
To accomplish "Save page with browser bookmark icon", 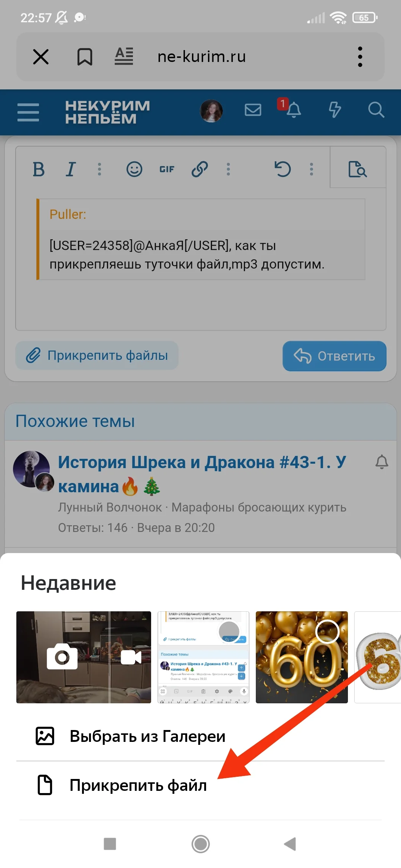I will tap(85, 57).
